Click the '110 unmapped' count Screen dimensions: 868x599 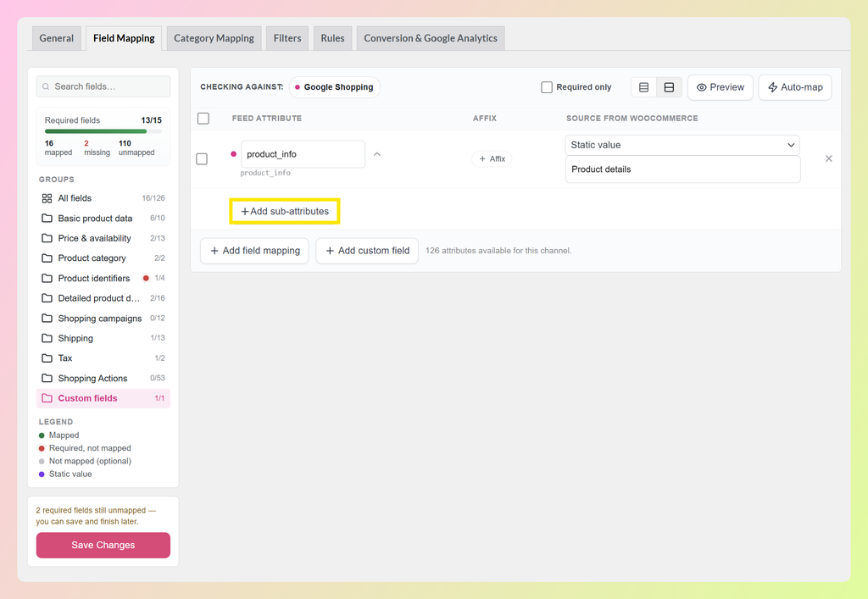136,147
